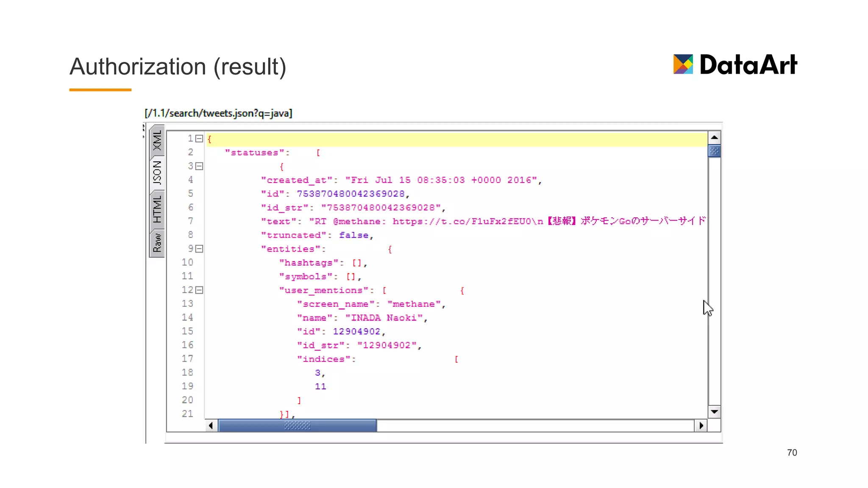This screenshot has width=868, height=488.
Task: Collapse the root object on line 1
Action: point(199,139)
